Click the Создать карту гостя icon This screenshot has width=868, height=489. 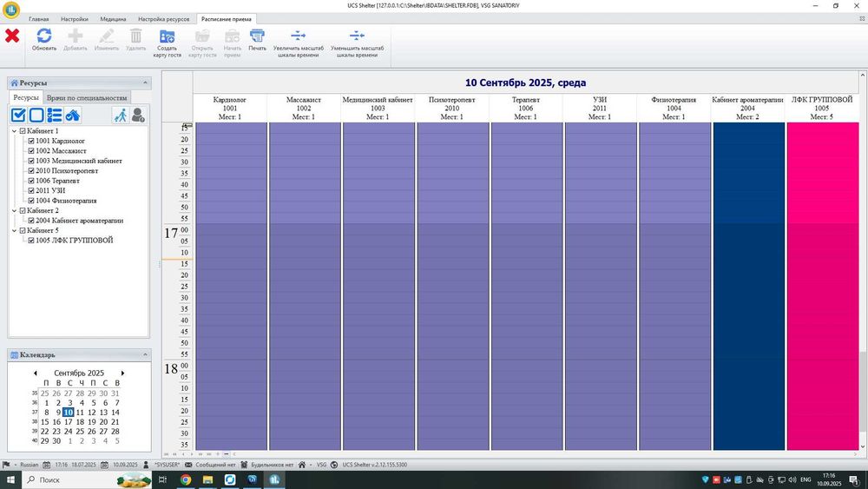pyautogui.click(x=167, y=36)
